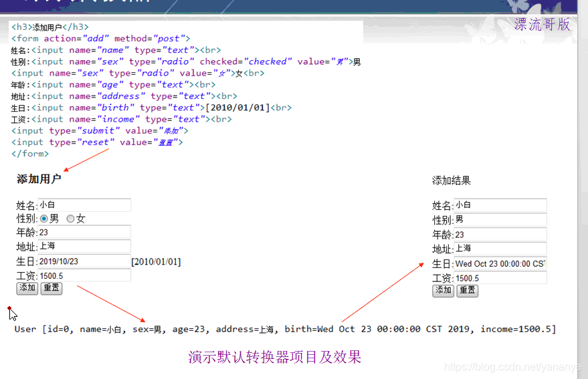Image resolution: width=588 pixels, height=379 pixels.
Task: Click the <form action="add" method="post"> code line
Action: click(x=100, y=39)
